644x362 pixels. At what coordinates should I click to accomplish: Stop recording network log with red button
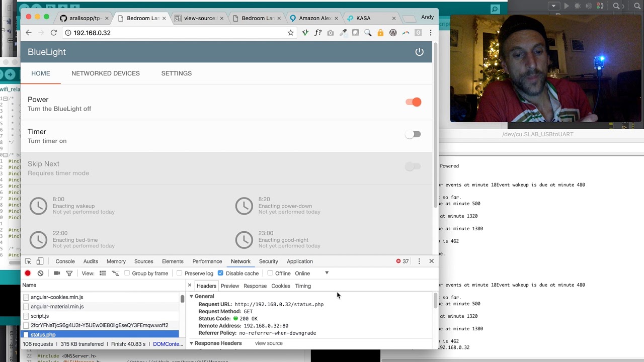pyautogui.click(x=28, y=274)
